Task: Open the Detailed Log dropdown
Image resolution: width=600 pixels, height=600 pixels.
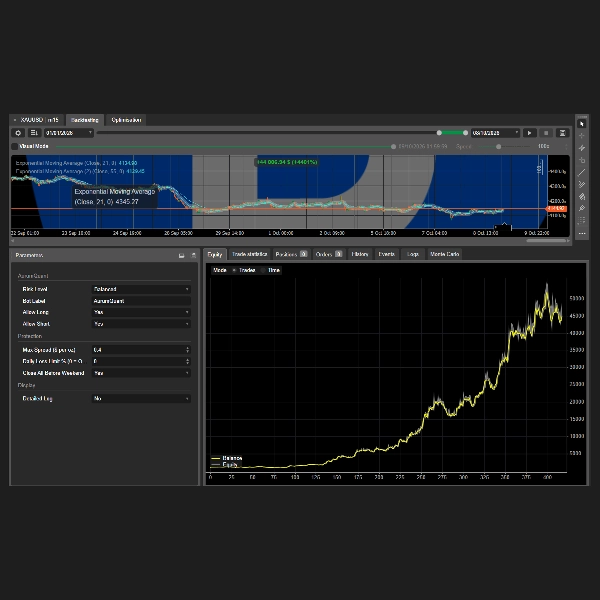Action: (x=141, y=399)
